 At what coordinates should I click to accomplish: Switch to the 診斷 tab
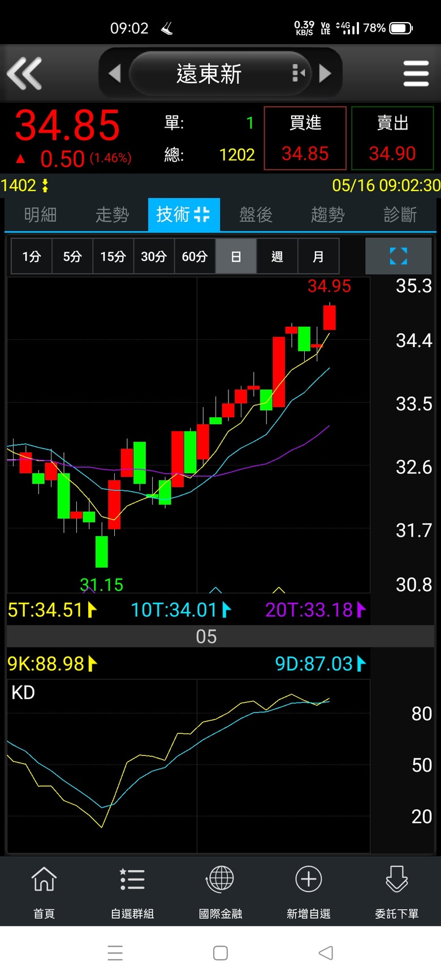[x=400, y=215]
